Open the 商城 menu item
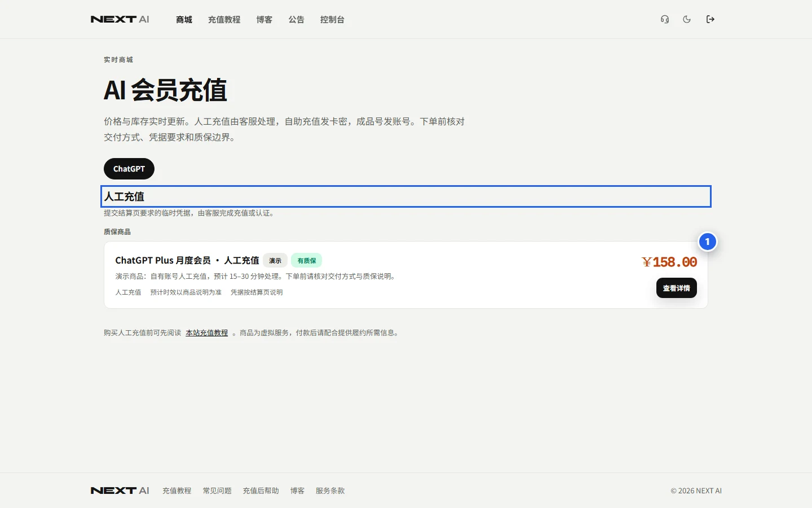The width and height of the screenshot is (812, 508). [x=184, y=20]
